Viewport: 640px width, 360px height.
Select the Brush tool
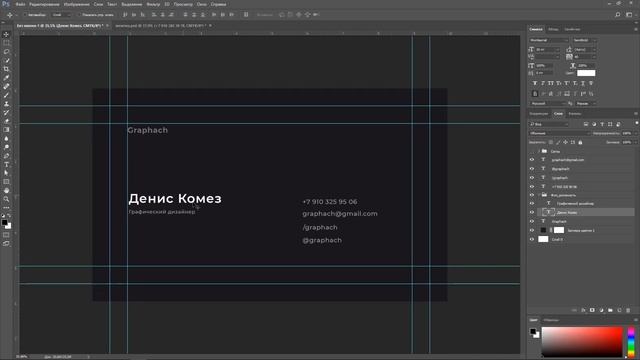click(6, 95)
